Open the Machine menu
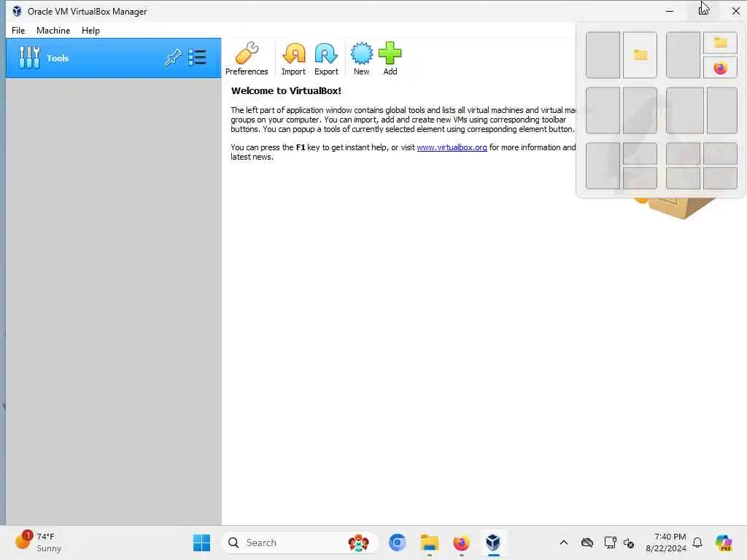Viewport: 747px width, 560px height. [53, 31]
